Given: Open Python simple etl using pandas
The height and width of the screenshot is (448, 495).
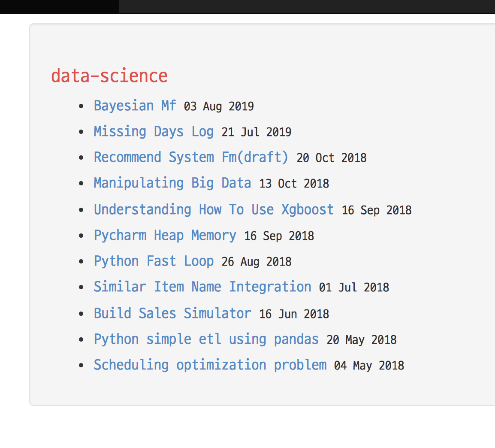Looking at the screenshot, I should (x=206, y=339).
